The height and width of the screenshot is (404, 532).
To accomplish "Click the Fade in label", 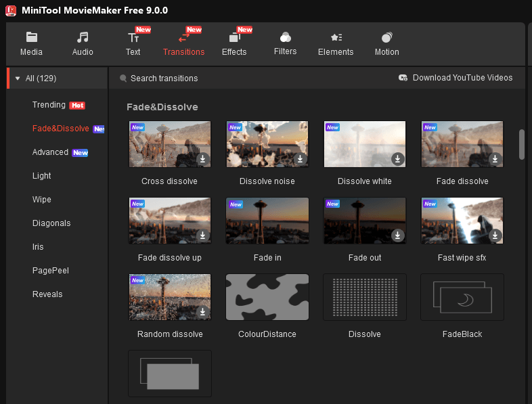I will 267,258.
